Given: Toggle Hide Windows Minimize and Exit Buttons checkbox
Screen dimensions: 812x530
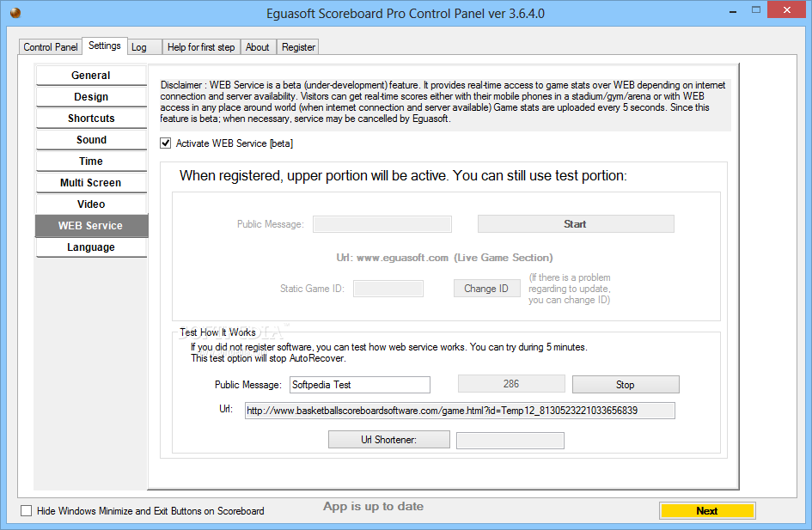Looking at the screenshot, I should tap(26, 511).
